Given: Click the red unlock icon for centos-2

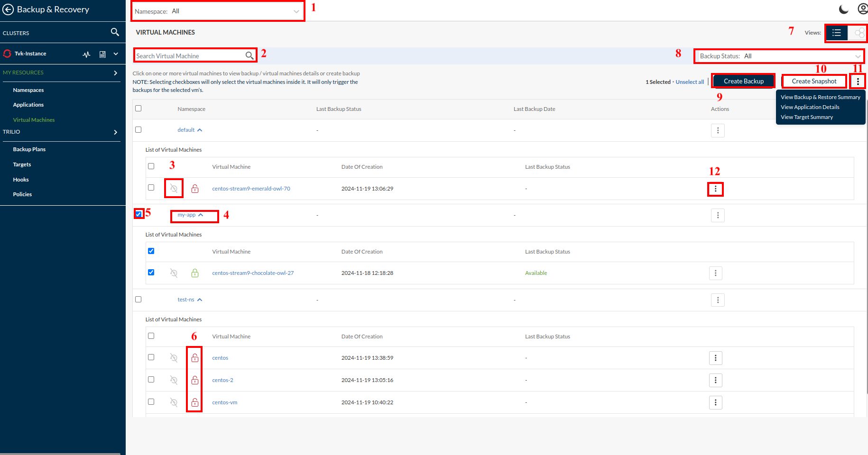Looking at the screenshot, I should click(x=195, y=380).
